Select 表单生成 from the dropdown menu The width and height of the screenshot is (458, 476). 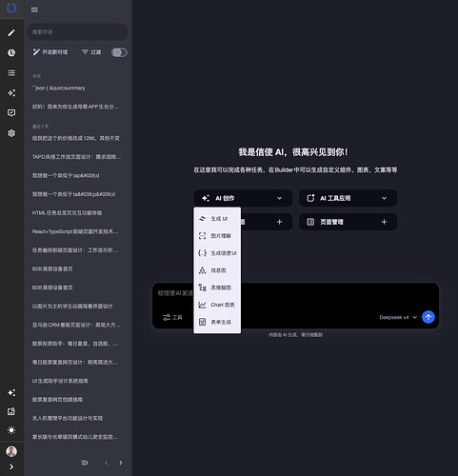point(217,322)
